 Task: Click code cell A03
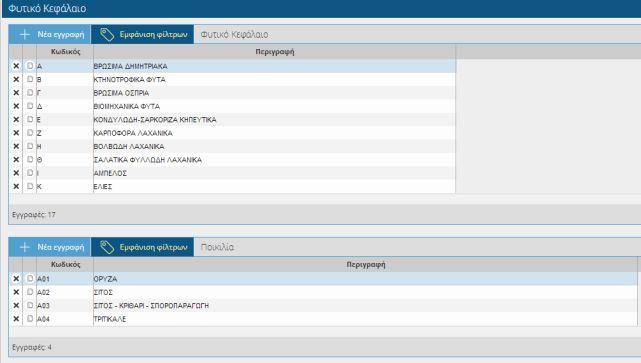(65, 306)
